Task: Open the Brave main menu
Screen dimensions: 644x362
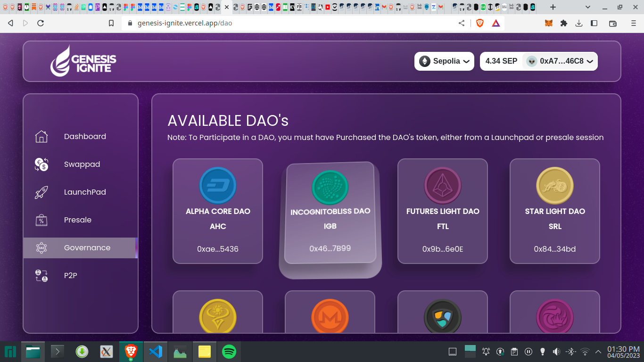Action: click(x=634, y=23)
